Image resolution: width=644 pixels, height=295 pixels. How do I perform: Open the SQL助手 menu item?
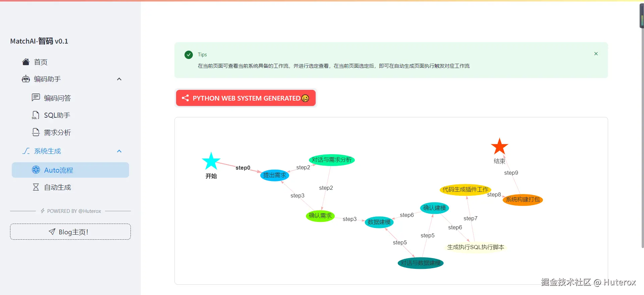click(x=57, y=115)
